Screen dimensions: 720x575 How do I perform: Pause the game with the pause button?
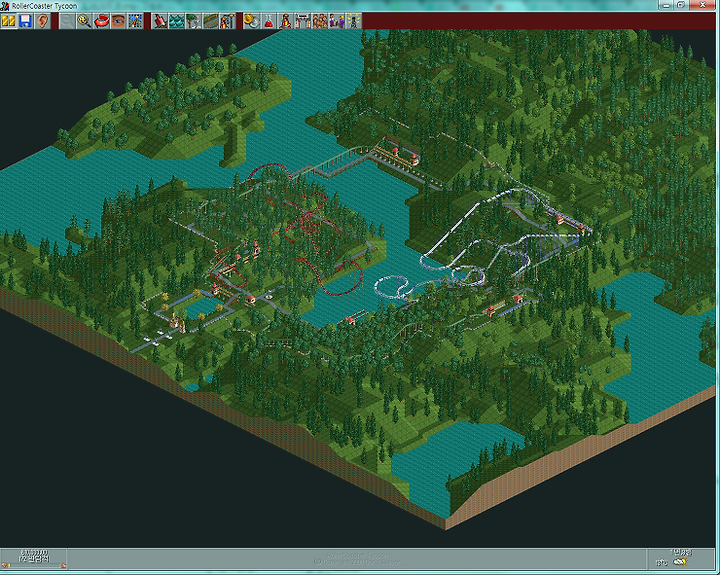[8, 21]
